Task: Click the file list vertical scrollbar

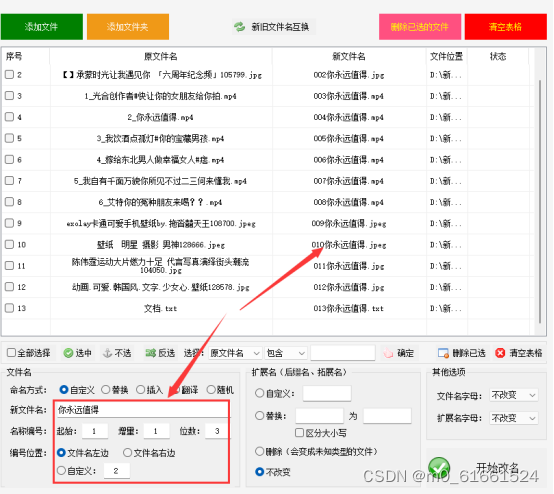Action: tap(540, 201)
